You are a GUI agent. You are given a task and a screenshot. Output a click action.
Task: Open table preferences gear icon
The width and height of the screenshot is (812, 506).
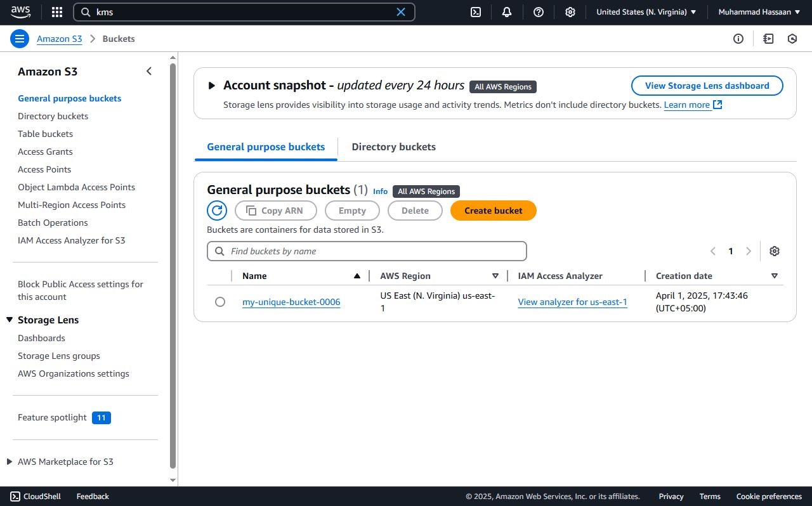pos(775,251)
